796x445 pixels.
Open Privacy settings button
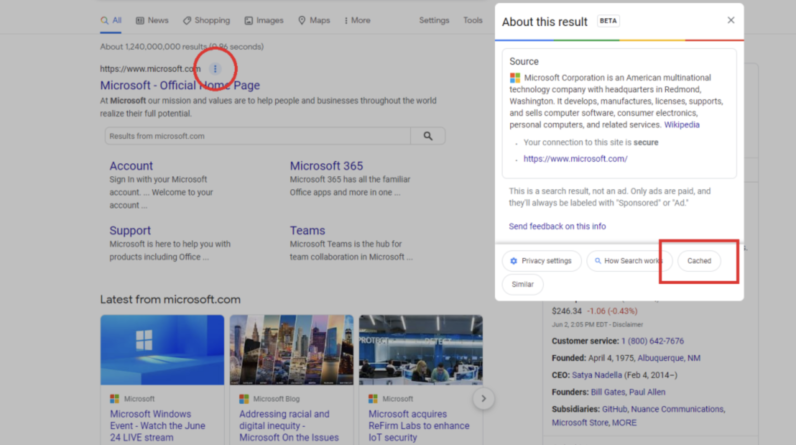pos(542,261)
